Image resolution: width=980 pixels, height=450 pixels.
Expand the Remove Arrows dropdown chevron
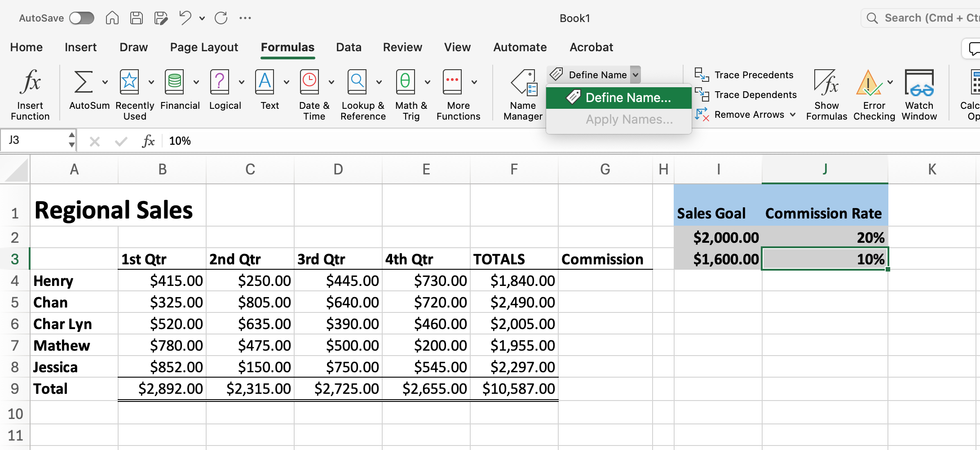(793, 115)
